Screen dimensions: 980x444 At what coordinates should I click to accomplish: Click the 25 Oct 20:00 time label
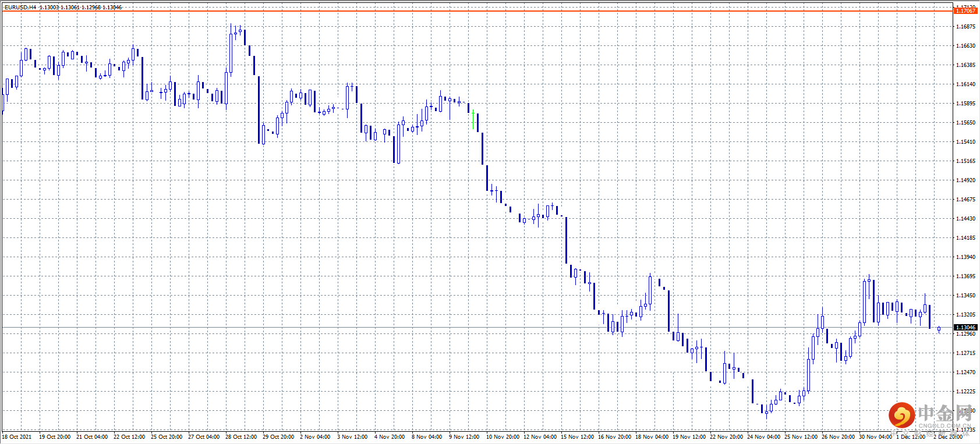pos(167,437)
